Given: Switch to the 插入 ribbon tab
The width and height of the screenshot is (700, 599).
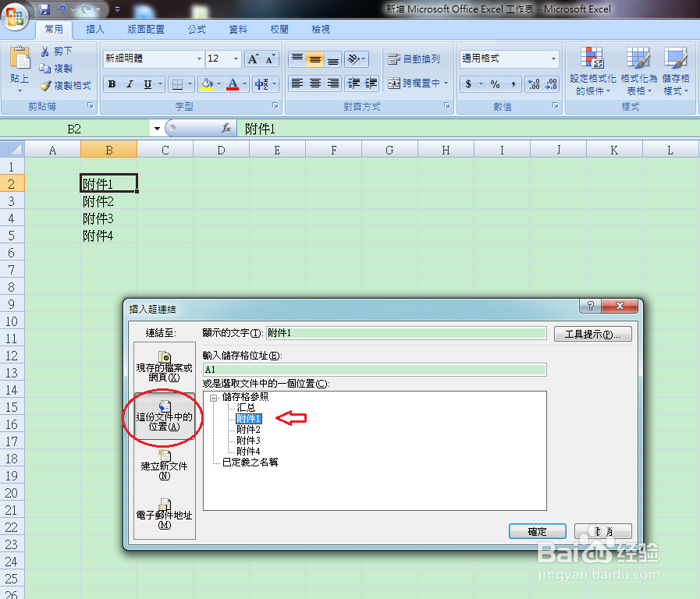Looking at the screenshot, I should tap(94, 29).
